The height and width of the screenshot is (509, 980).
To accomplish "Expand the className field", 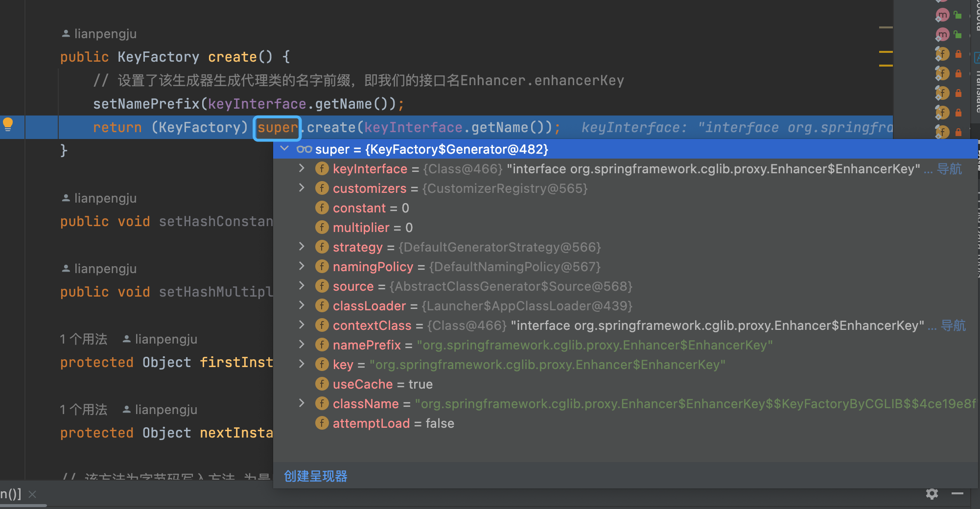I will pyautogui.click(x=302, y=403).
